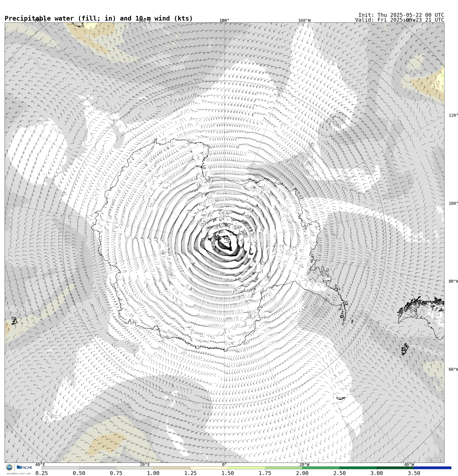The image size is (458, 476).
Task: Click the 'Valid: Fri 2025-05-23 21 UTC' text
Action: coord(399,20)
